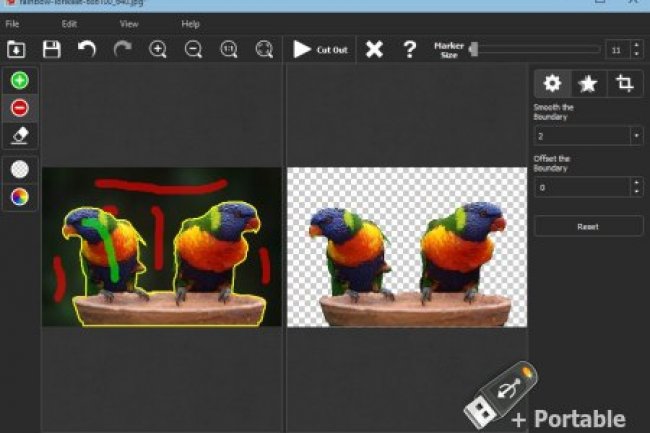Screen dimensions: 650x433
Task: Open an image with the load file icon
Action: [16, 49]
